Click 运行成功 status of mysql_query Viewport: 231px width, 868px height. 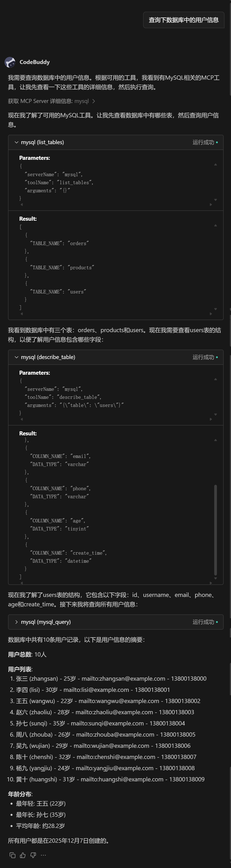(x=205, y=622)
